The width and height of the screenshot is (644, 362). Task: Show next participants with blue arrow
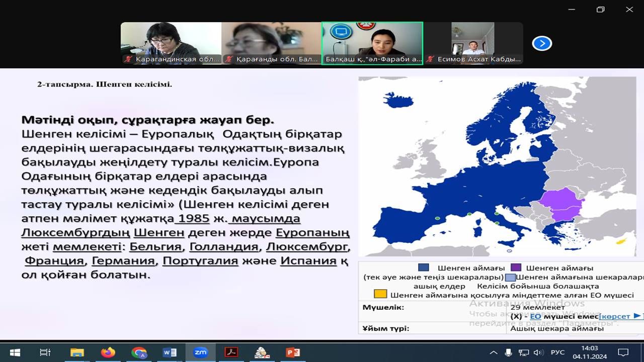pos(542,43)
